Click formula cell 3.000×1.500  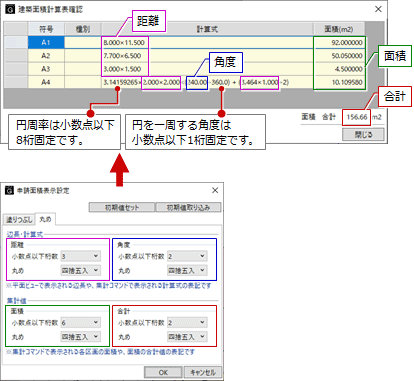(x=207, y=69)
